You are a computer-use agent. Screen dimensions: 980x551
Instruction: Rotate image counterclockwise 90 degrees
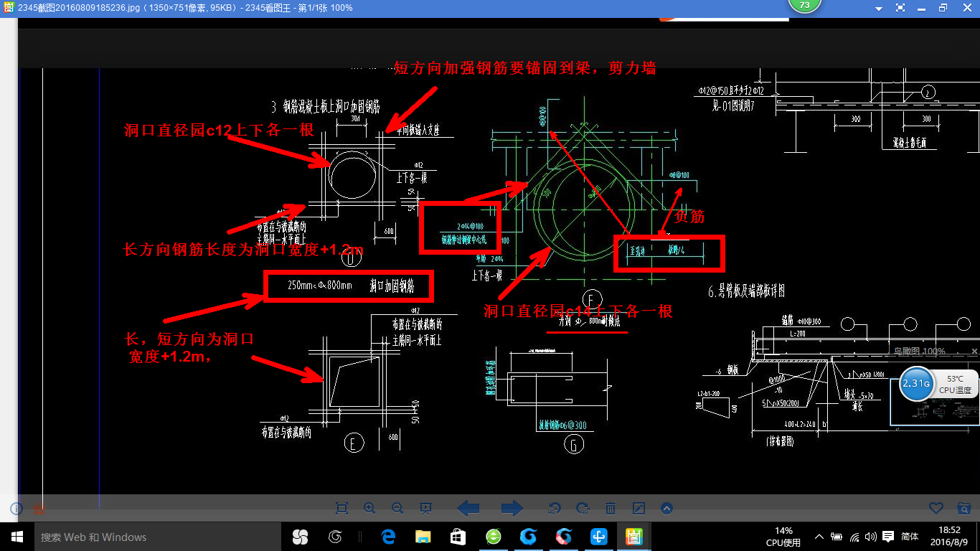[x=554, y=509]
